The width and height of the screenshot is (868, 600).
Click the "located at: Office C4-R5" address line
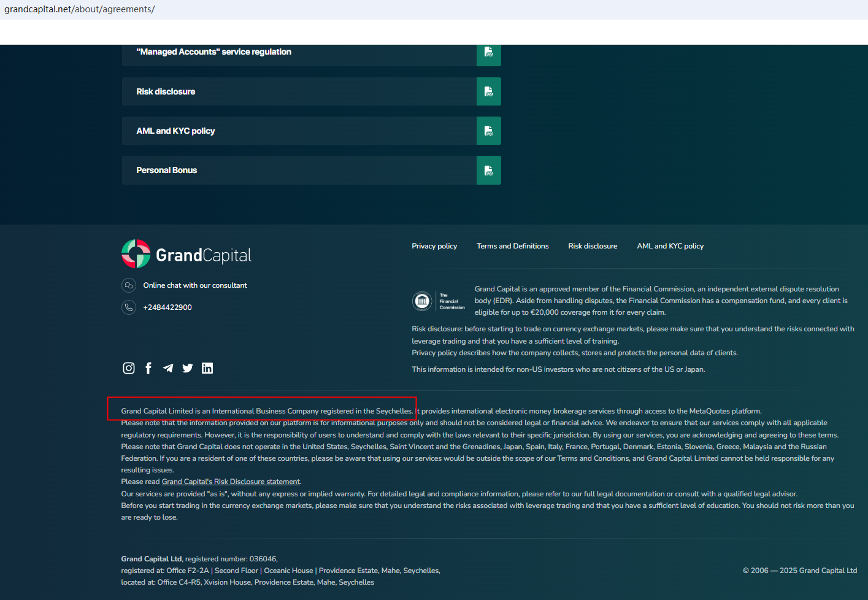coord(247,582)
